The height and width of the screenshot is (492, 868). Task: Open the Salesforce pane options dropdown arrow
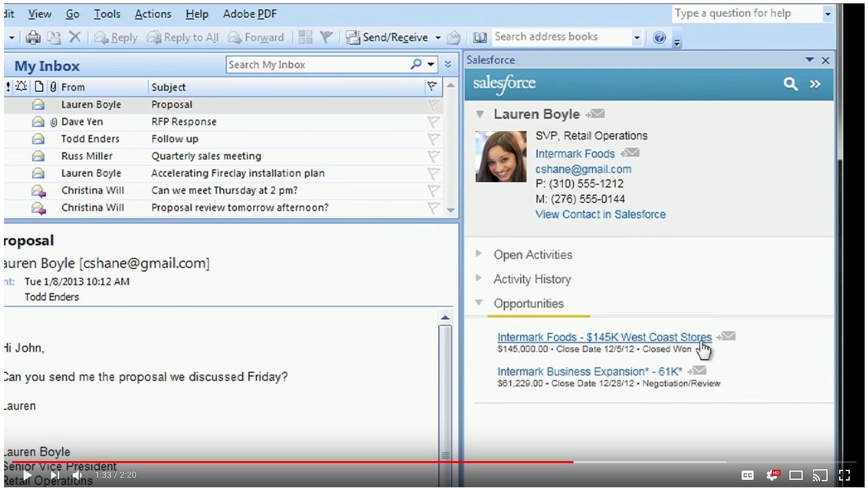click(x=810, y=60)
